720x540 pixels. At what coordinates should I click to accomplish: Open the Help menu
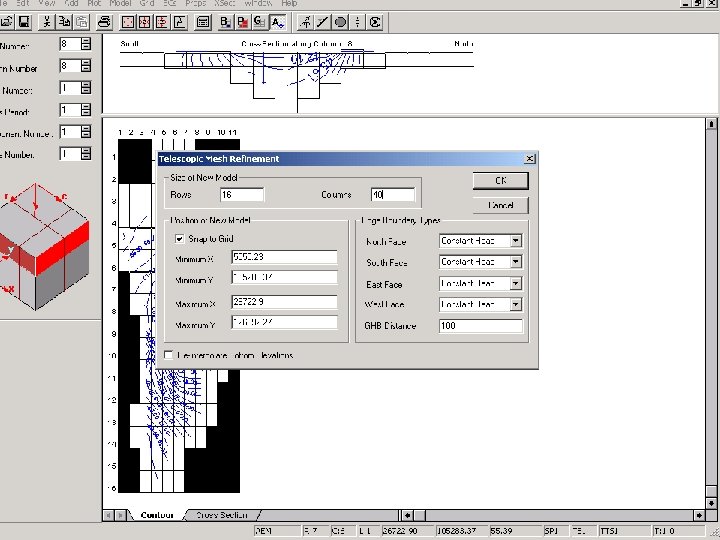[x=289, y=3]
